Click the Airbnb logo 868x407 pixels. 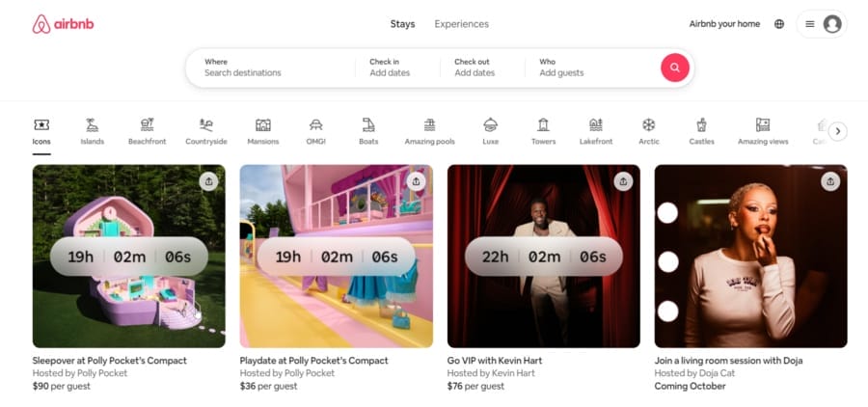[x=63, y=24]
